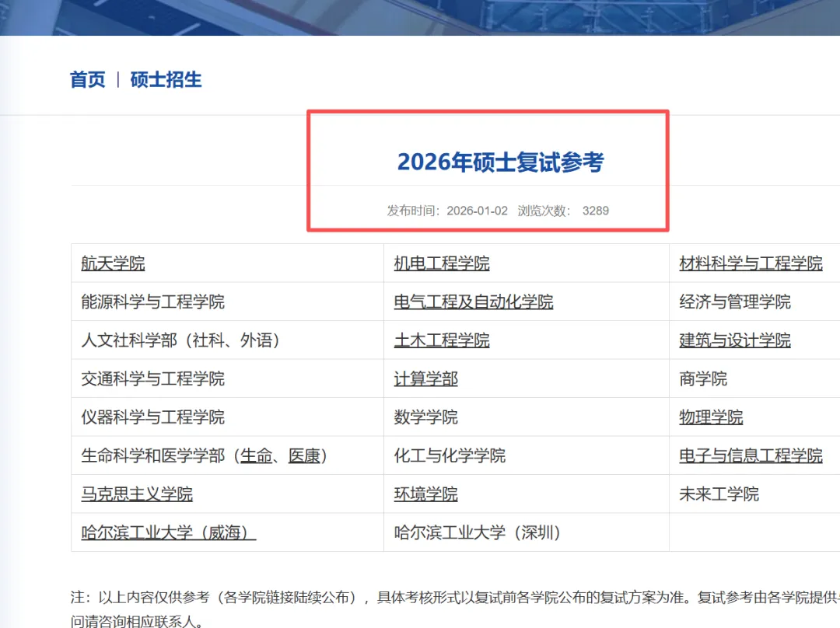Open 电气工程及自动化学院 link
The height and width of the screenshot is (628, 840).
pyautogui.click(x=474, y=302)
